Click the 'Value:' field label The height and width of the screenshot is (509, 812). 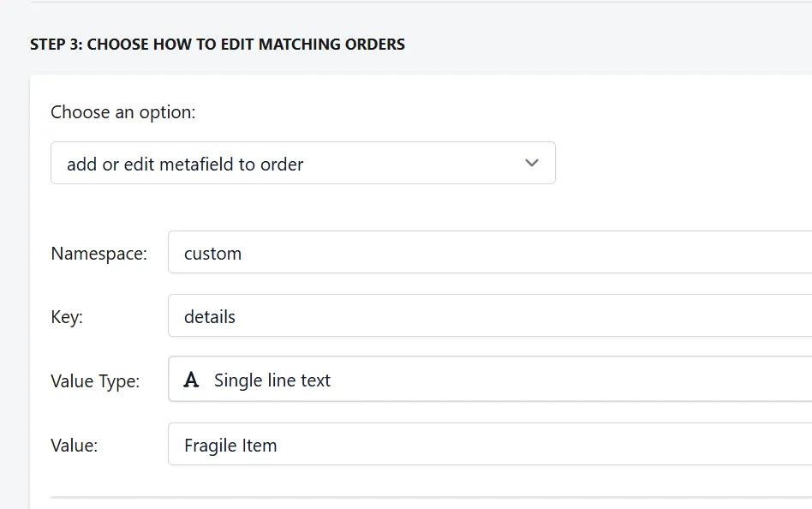pyautogui.click(x=74, y=446)
